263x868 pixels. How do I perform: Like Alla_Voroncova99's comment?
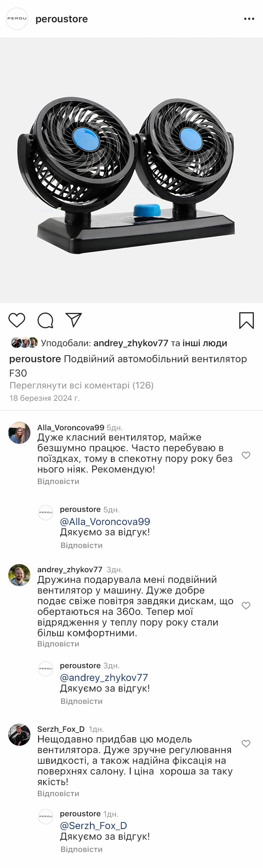pos(246,455)
